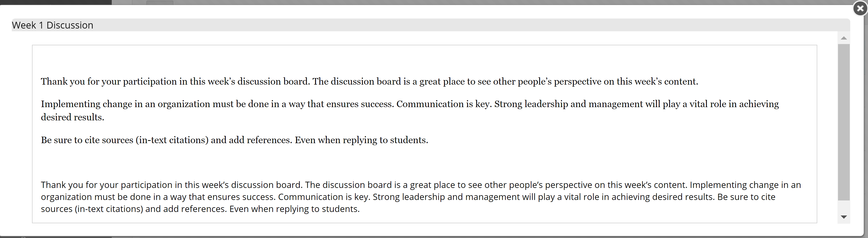The width and height of the screenshot is (868, 238).
Task: Click the vertical scrollbar thumb
Action: click(x=844, y=122)
